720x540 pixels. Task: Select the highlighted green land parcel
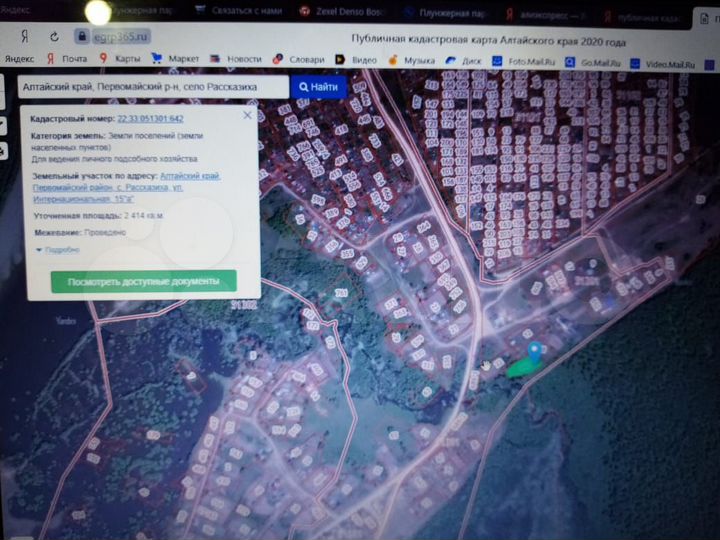519,368
